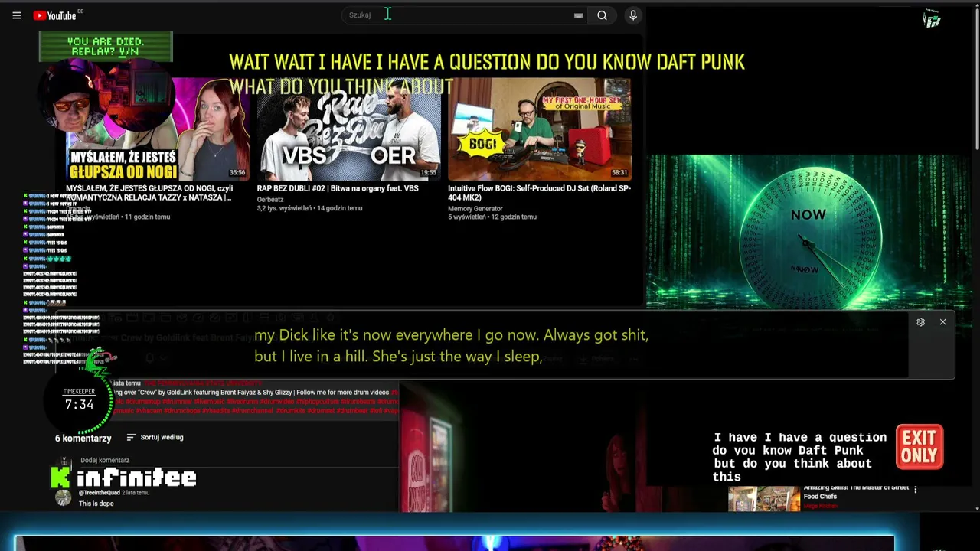This screenshot has width=980, height=551.
Task: Go to the YouTube home logo
Action: pyautogui.click(x=54, y=15)
